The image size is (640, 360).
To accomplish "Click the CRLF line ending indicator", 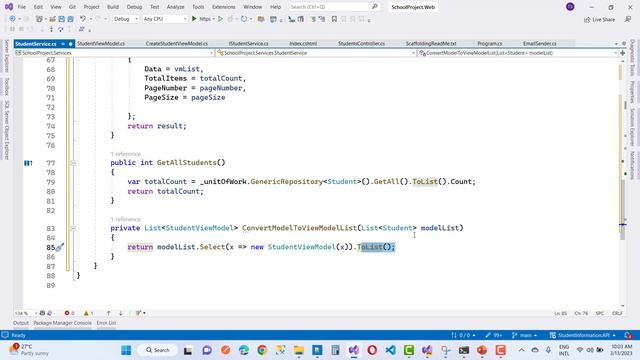I will [617, 313].
